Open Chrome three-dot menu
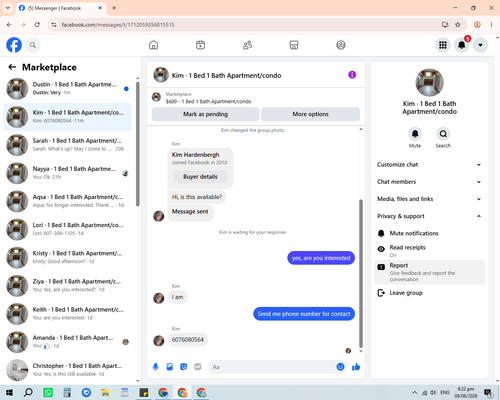 [x=491, y=25]
